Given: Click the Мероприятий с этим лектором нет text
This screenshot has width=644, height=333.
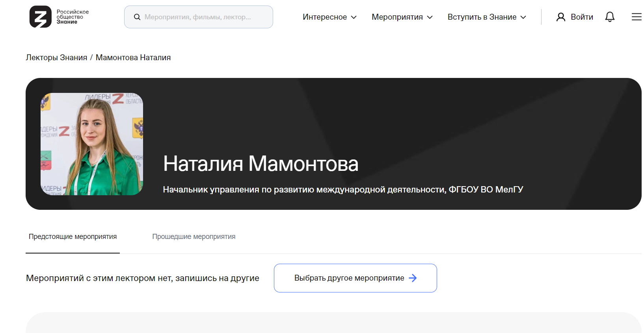Looking at the screenshot, I should pyautogui.click(x=142, y=278).
